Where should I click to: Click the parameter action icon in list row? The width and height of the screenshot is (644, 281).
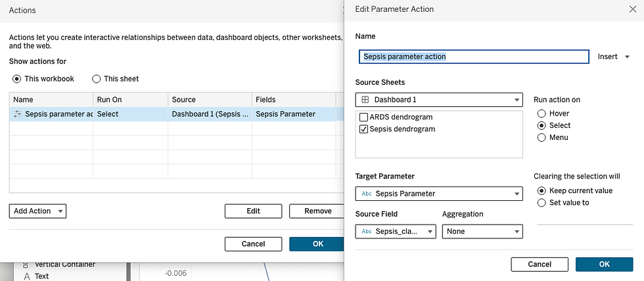point(17,114)
